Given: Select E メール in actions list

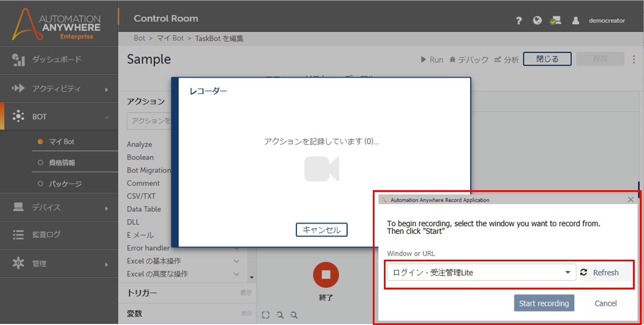Looking at the screenshot, I should 140,235.
